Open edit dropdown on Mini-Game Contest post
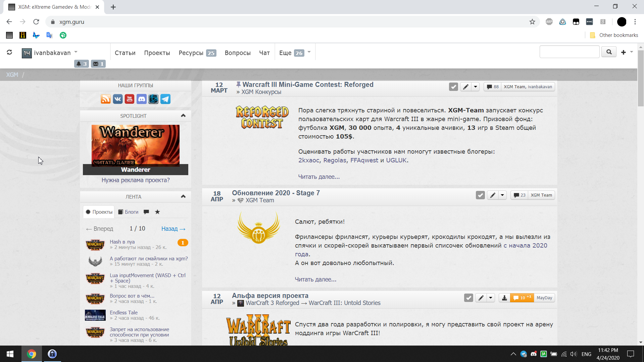Image resolution: width=644 pixels, height=362 pixels. coord(476,87)
